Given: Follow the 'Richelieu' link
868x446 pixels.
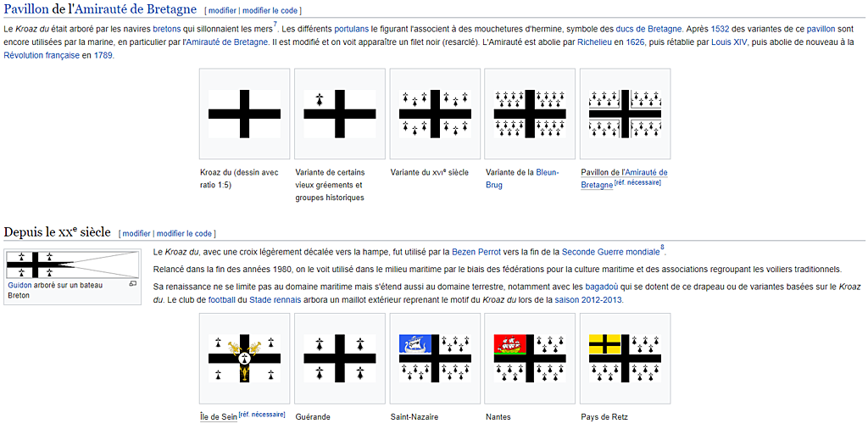Looking at the screenshot, I should coord(594,42).
